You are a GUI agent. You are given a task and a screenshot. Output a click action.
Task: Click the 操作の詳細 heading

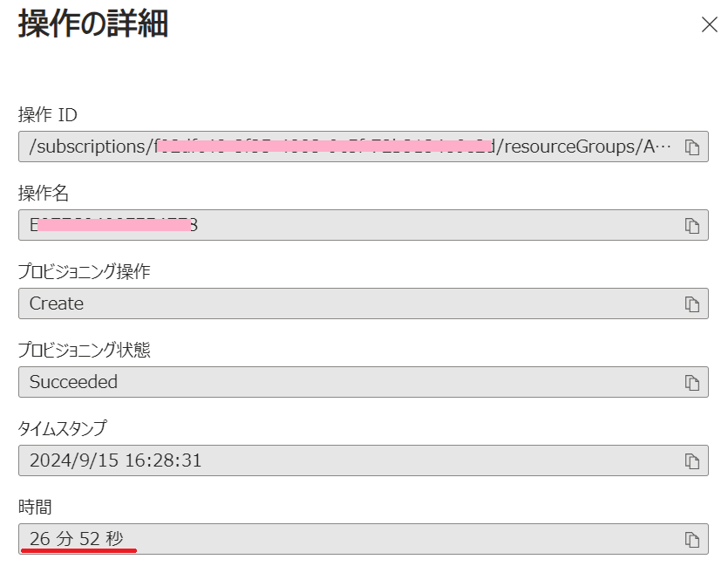[x=93, y=24]
